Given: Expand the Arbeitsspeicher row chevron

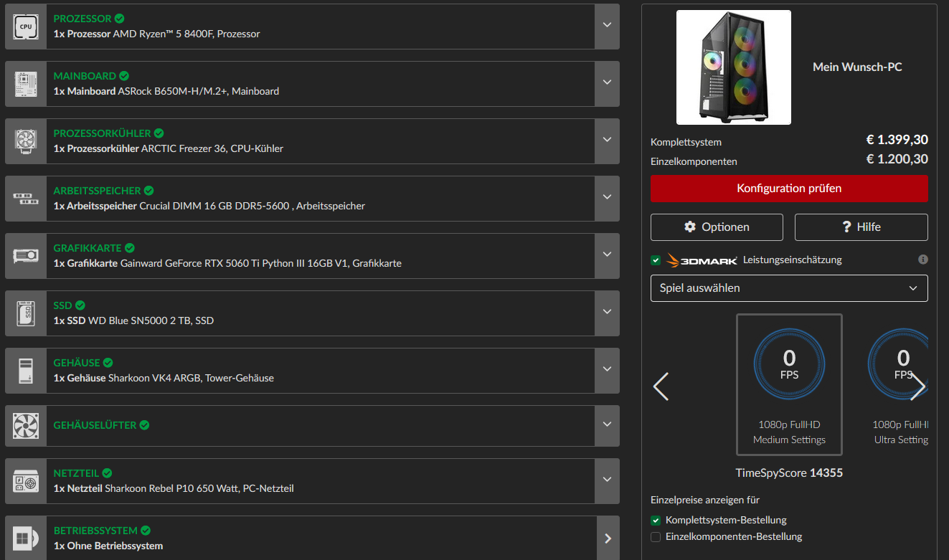Looking at the screenshot, I should point(607,199).
